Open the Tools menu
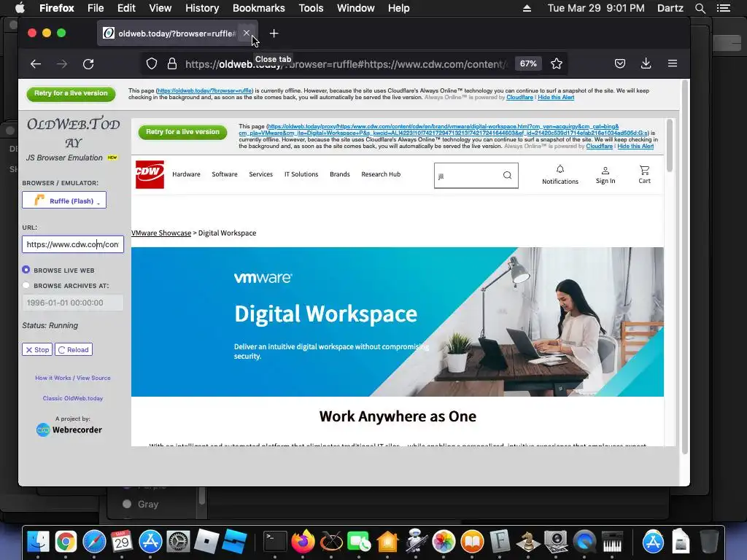Screen dimensions: 747x560 point(311,8)
